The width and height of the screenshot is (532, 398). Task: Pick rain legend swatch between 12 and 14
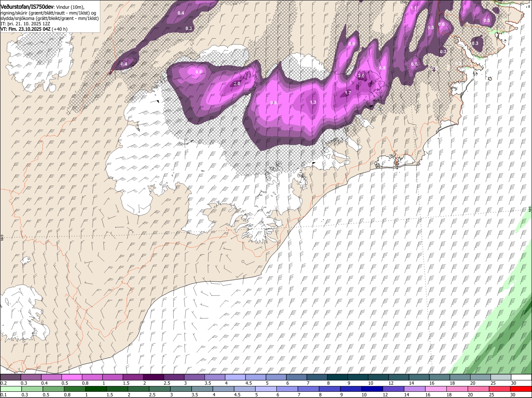pyautogui.click(x=393, y=389)
